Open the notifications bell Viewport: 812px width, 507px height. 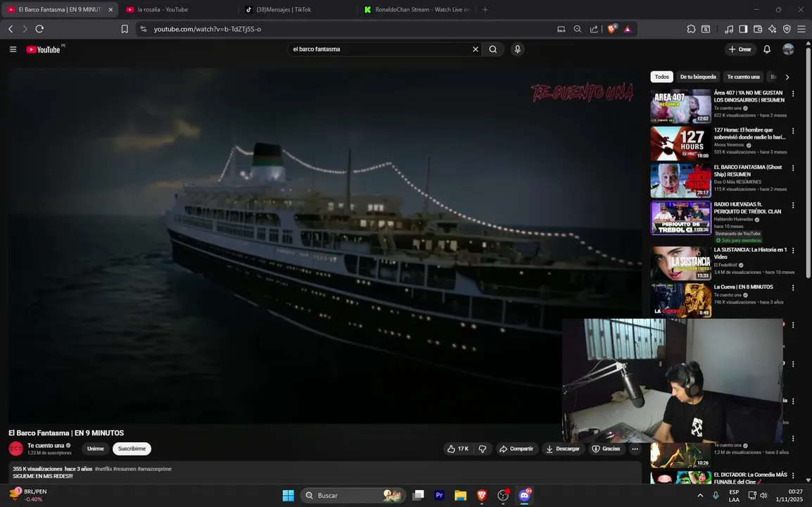(767, 49)
